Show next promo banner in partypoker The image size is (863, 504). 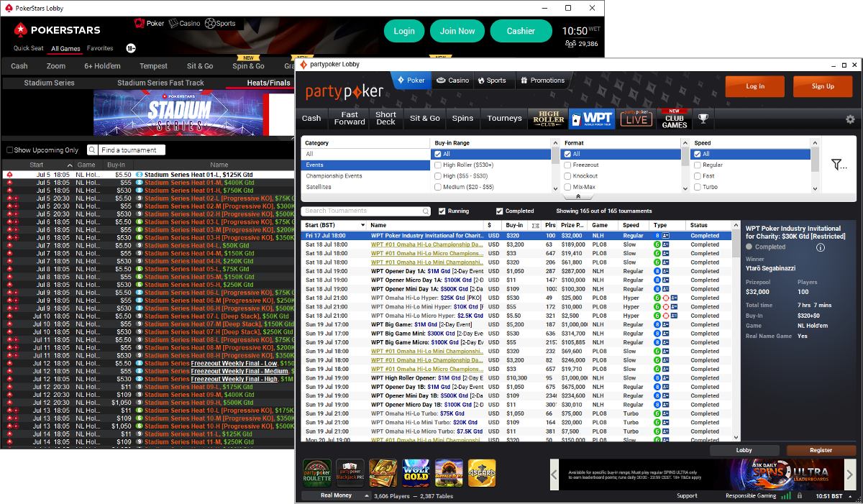coord(851,475)
